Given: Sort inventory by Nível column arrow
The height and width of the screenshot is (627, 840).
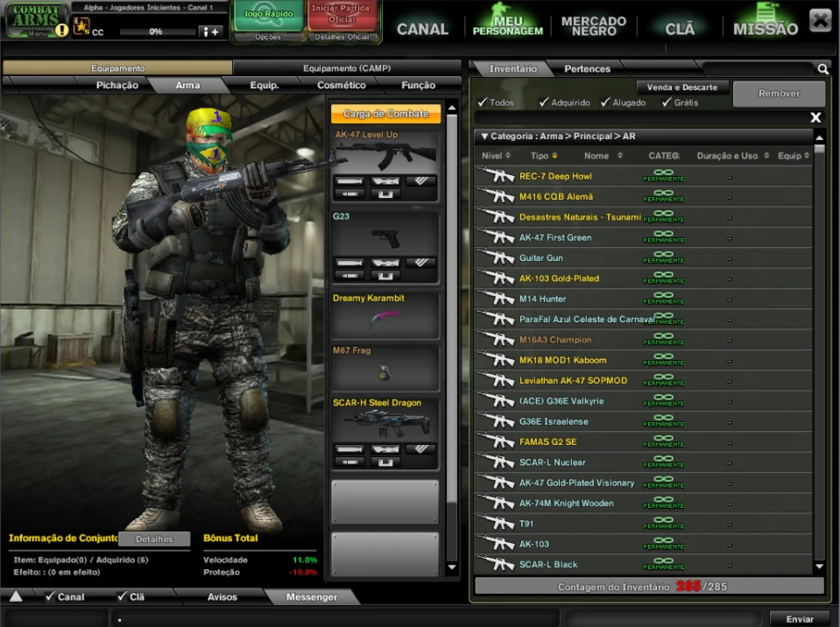Looking at the screenshot, I should click(x=510, y=156).
